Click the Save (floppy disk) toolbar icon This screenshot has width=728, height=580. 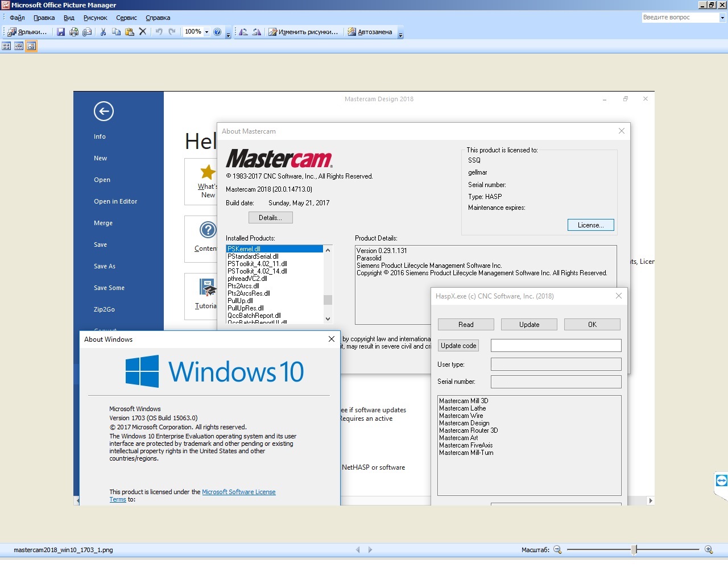pyautogui.click(x=61, y=32)
